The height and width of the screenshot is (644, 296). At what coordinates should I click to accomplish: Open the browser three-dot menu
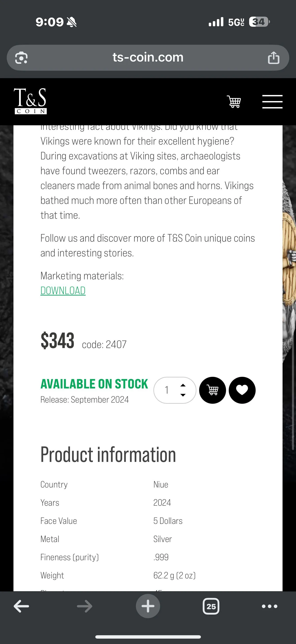pos(270,606)
